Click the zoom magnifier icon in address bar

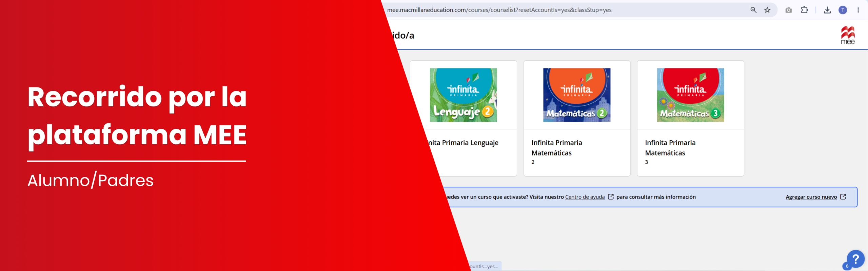[753, 10]
